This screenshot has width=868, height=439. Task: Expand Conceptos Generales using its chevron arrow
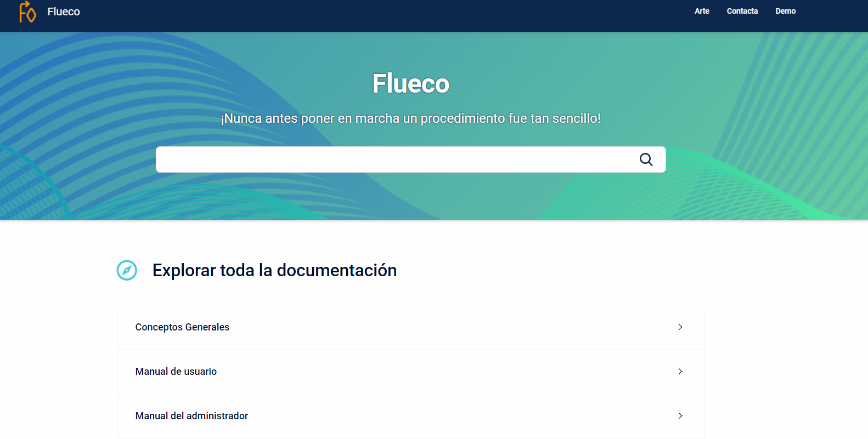(x=680, y=327)
